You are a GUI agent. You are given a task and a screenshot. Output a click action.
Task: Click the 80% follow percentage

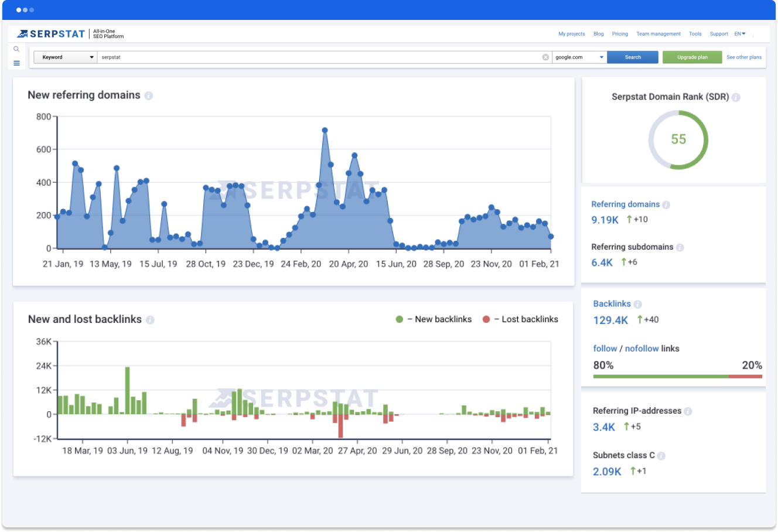coord(603,366)
